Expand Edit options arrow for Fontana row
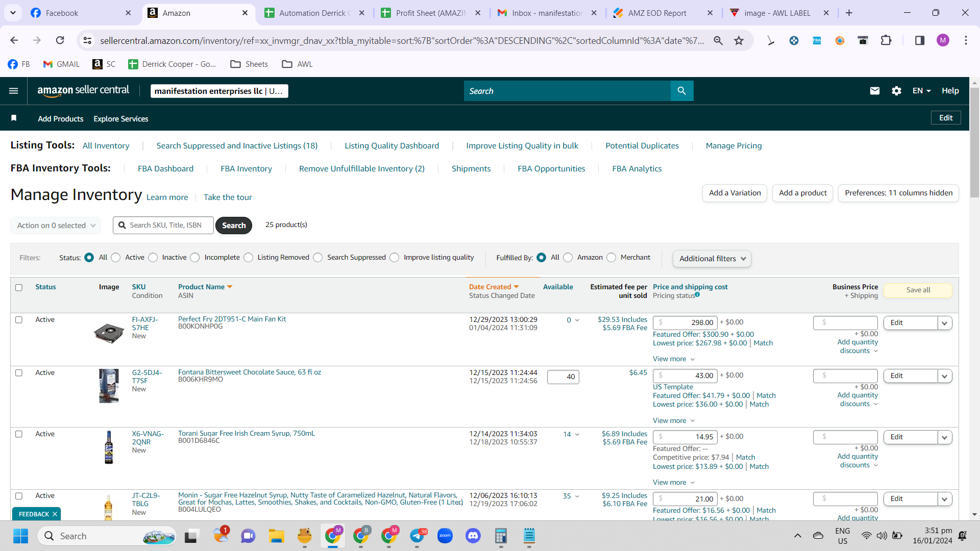Viewport: 980px width, 551px height. [945, 376]
